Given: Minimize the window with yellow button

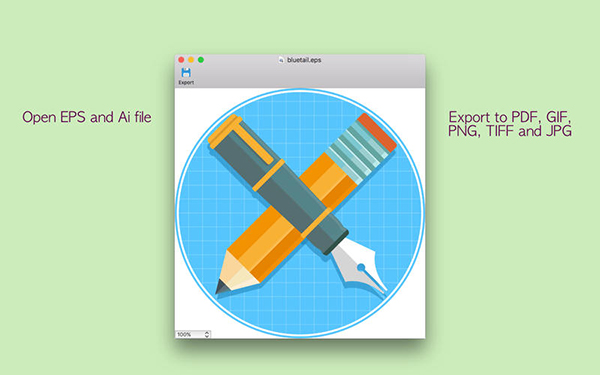Looking at the screenshot, I should pos(191,60).
